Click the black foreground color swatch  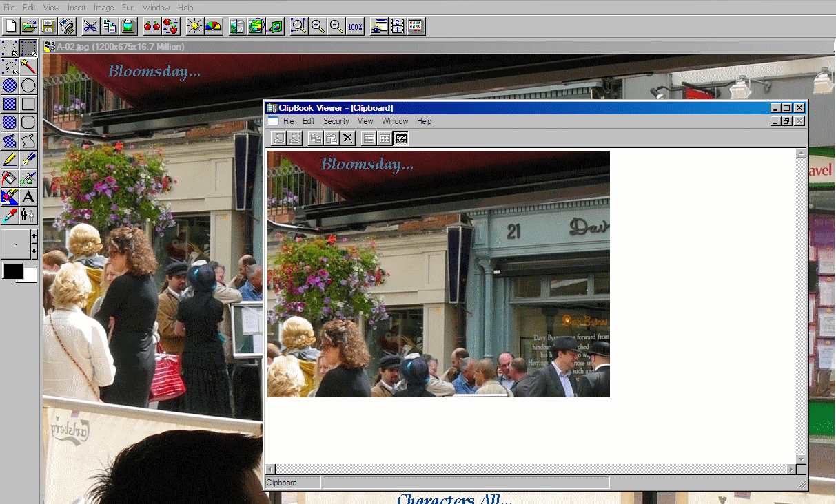pos(12,271)
